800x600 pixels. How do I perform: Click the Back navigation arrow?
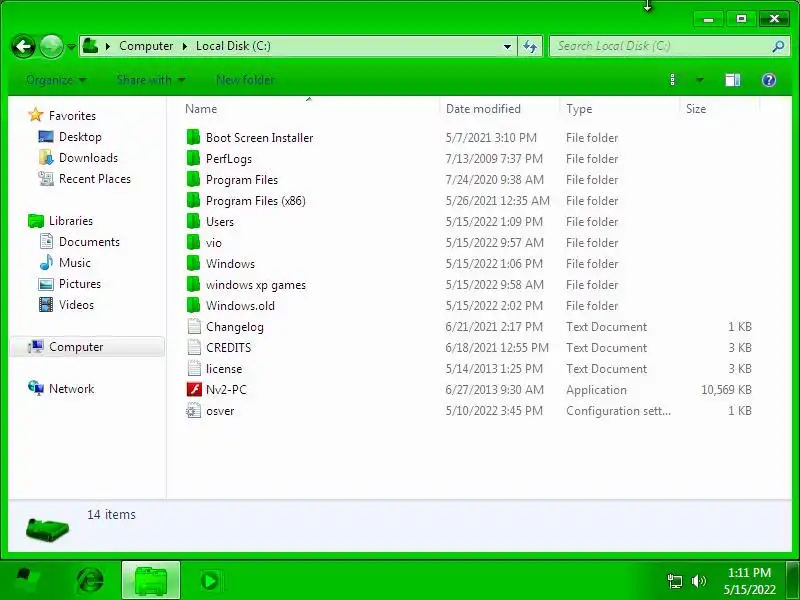point(23,47)
